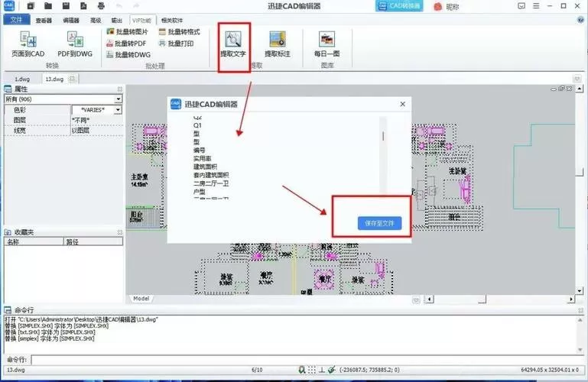
Task: Click the 线宽 property value 以图层
Action: point(97,131)
